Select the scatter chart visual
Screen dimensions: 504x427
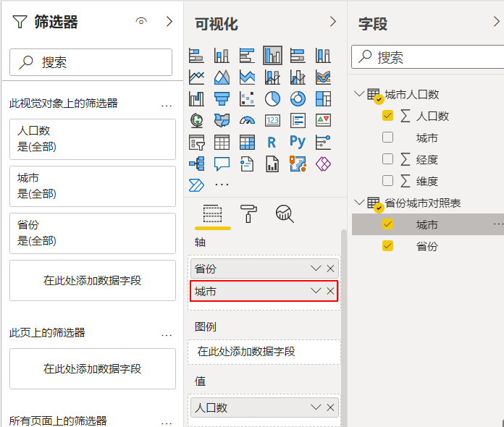[247, 99]
